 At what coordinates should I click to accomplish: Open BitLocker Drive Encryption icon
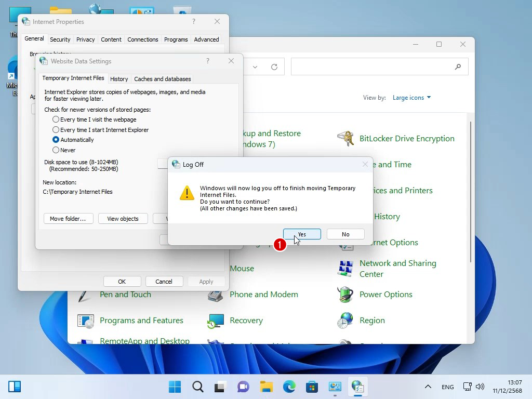[345, 139]
